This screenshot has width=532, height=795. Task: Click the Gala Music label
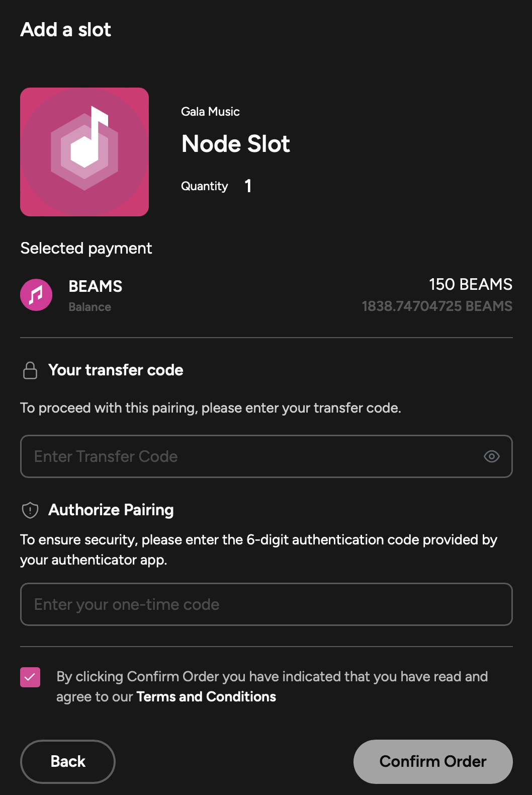click(210, 112)
